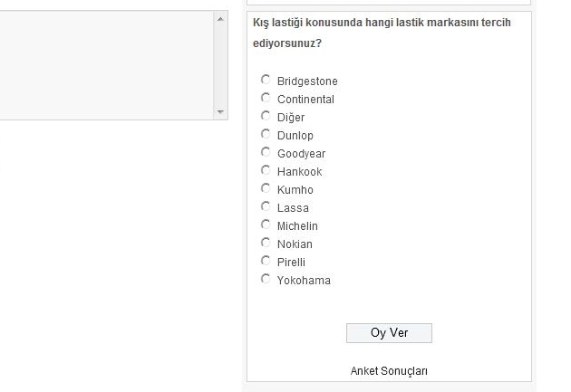The width and height of the screenshot is (571, 392).
Task: Select the Diğer radio button
Action: (266, 116)
